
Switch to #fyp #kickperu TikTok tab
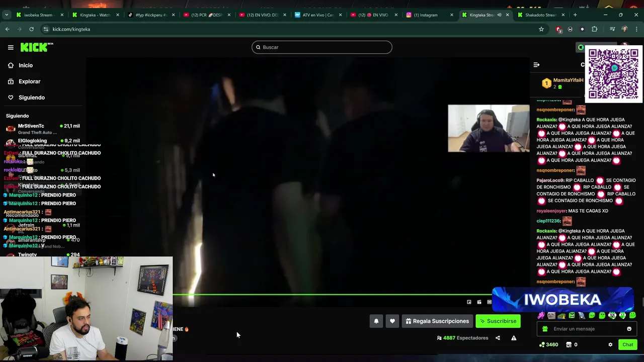coord(150,15)
